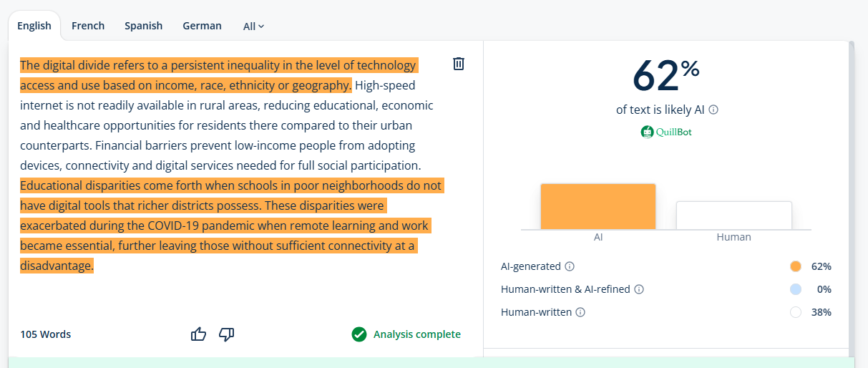Delete text with the trash icon

click(x=459, y=64)
